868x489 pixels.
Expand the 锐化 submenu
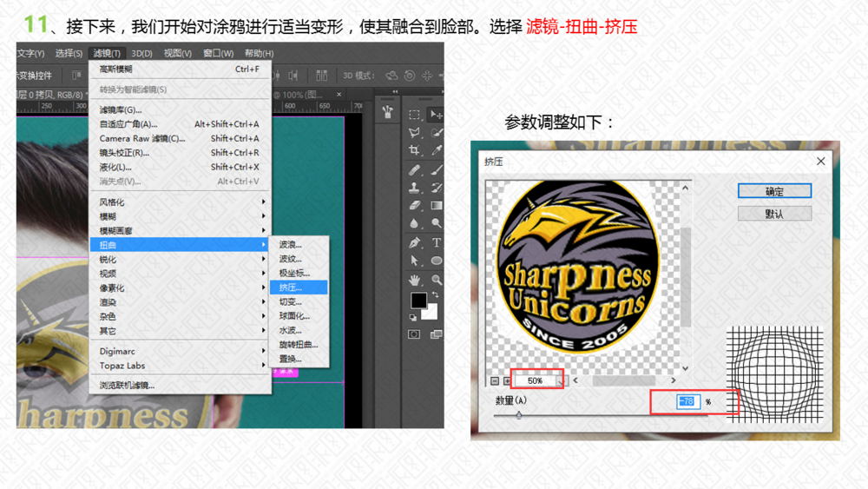(181, 260)
